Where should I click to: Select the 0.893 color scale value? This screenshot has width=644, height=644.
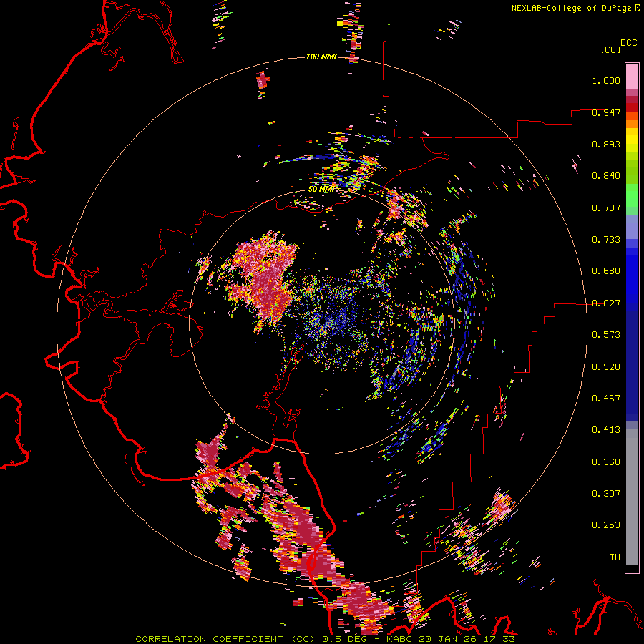606,144
